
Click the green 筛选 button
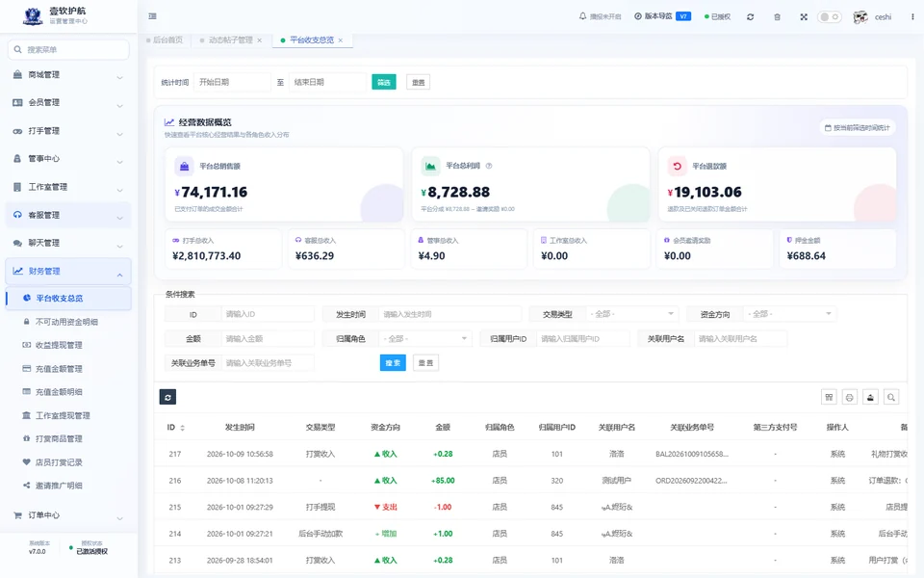pyautogui.click(x=384, y=83)
